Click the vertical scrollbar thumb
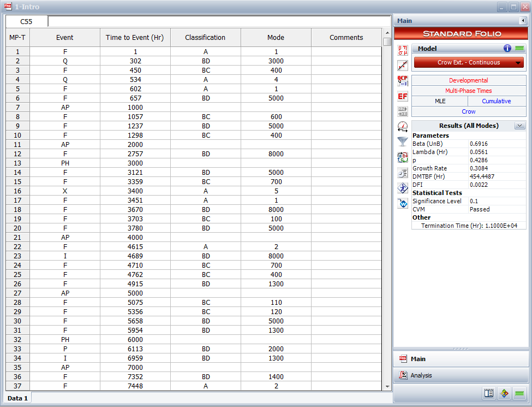Screen dimensions: 532x407 pos(387,42)
